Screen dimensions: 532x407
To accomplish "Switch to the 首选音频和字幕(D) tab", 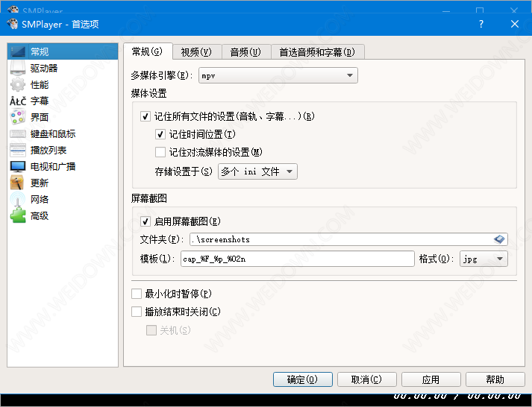I will [x=318, y=52].
